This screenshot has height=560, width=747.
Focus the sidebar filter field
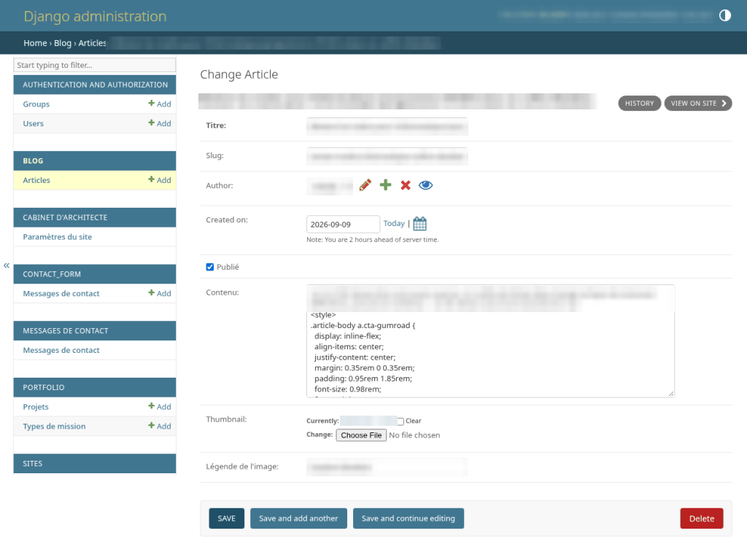click(x=95, y=65)
